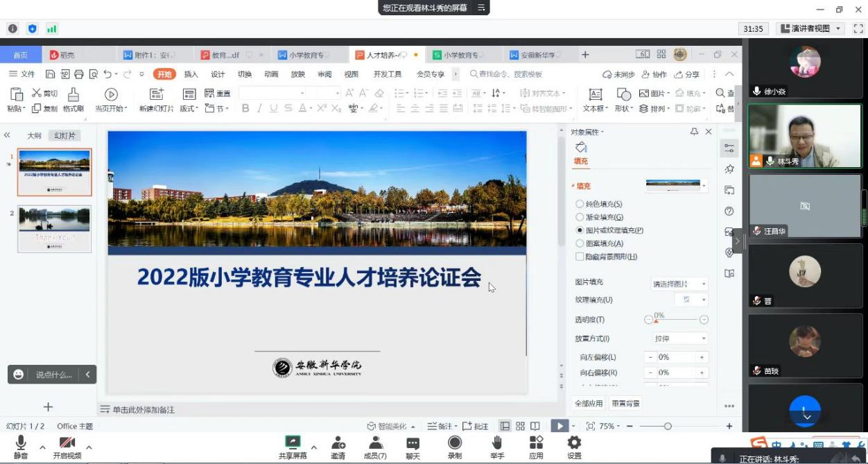Switch to the 插入 ribbon tab
Viewport: 868px width, 464px height.
(x=191, y=74)
